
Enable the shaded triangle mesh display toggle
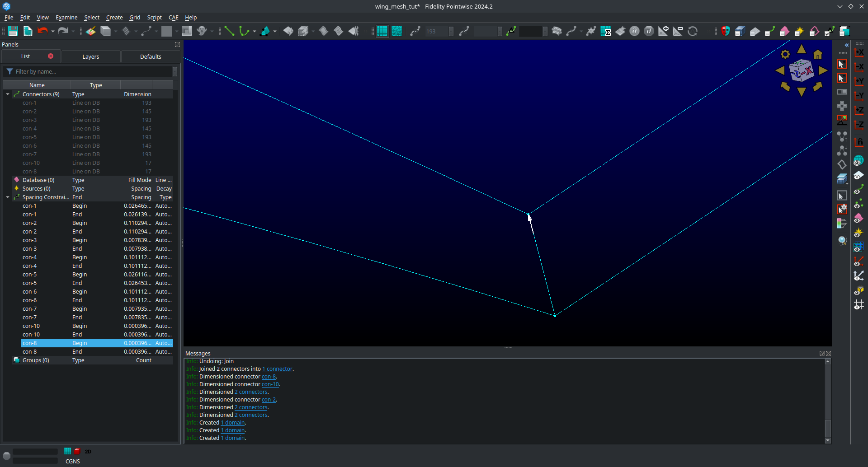pyautogui.click(x=396, y=31)
